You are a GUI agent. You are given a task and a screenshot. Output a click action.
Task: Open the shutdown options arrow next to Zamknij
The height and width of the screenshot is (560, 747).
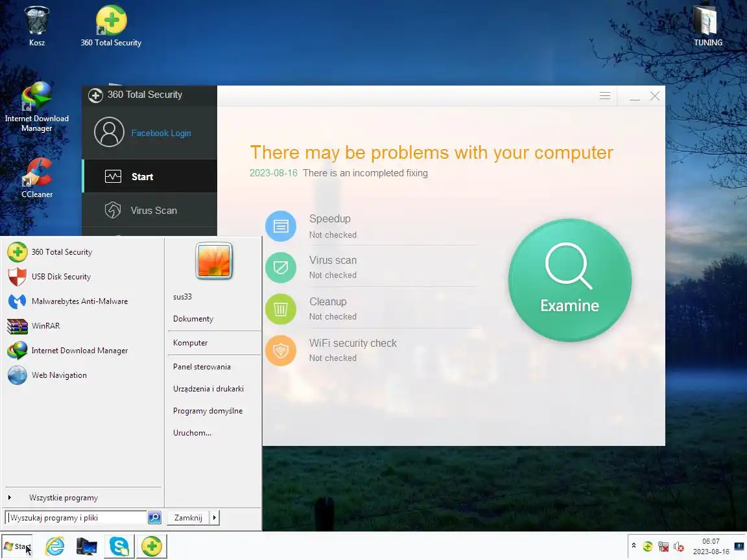click(x=215, y=518)
